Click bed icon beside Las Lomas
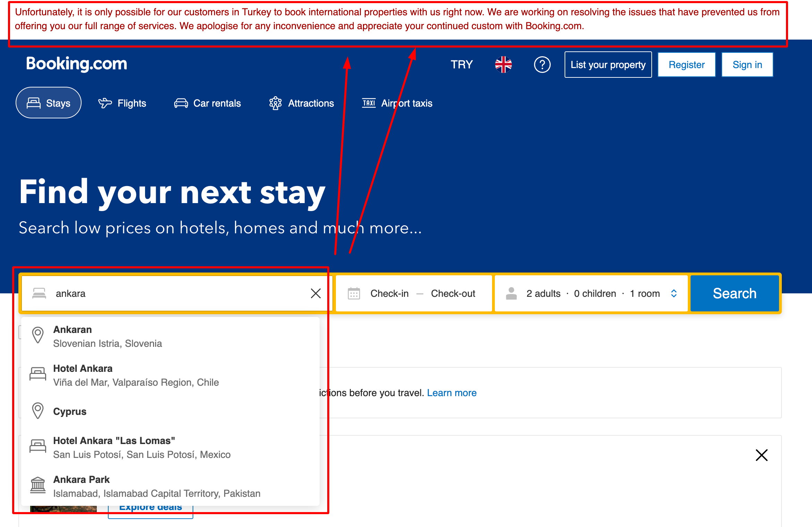The width and height of the screenshot is (812, 527). point(38,446)
